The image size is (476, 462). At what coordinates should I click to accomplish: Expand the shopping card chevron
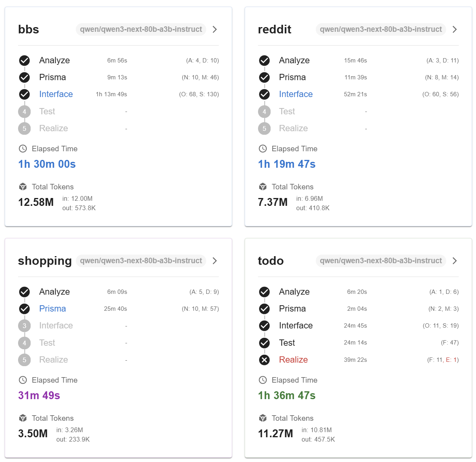tap(215, 261)
